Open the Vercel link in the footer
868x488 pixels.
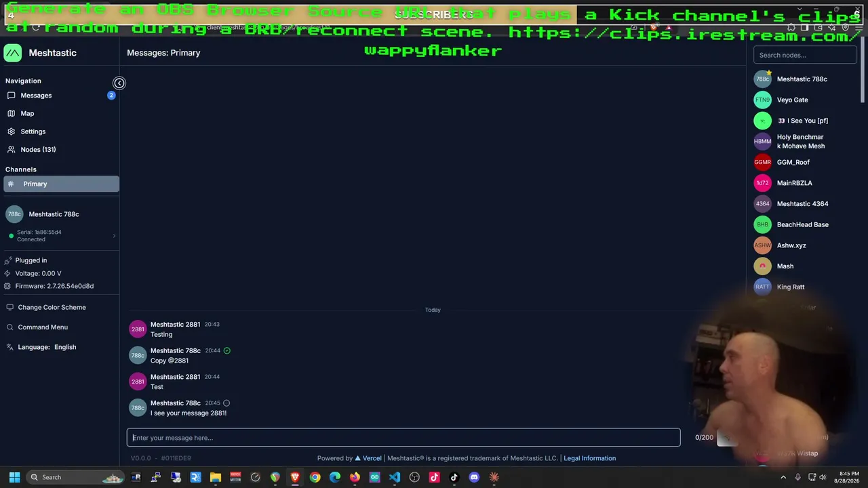[368, 458]
